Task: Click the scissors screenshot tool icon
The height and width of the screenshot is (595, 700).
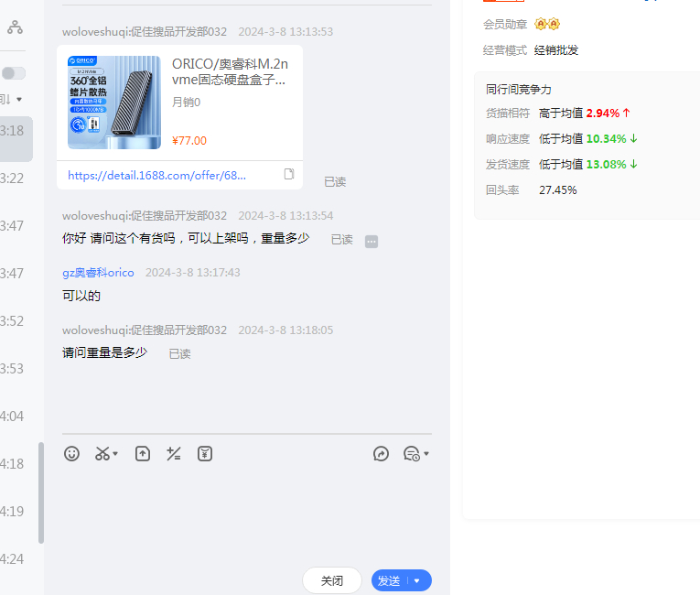Action: point(102,453)
